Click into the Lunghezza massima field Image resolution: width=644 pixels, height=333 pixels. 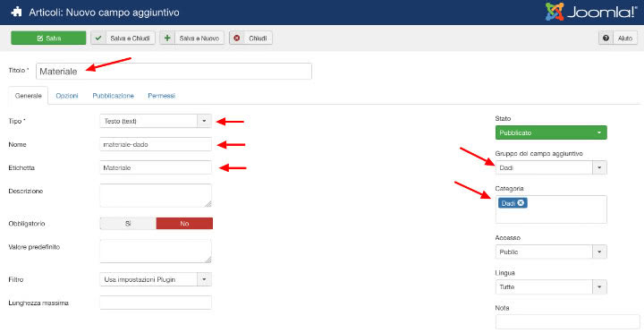[156, 303]
